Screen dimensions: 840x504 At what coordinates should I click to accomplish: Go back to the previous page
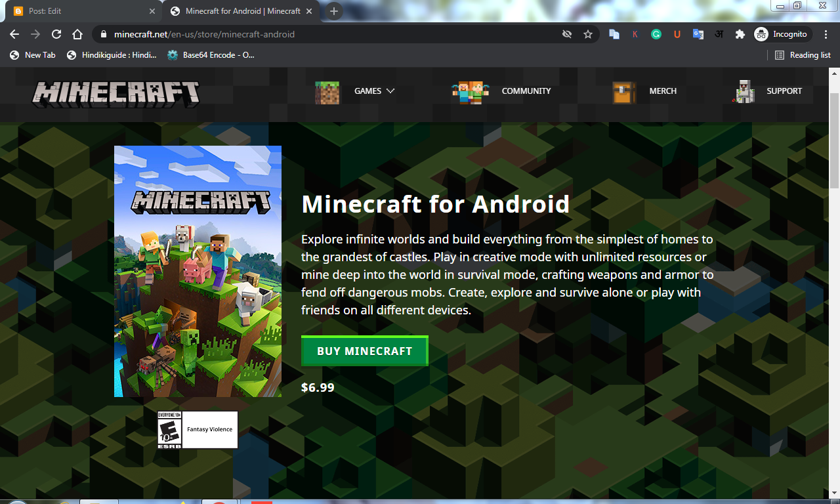pyautogui.click(x=14, y=34)
